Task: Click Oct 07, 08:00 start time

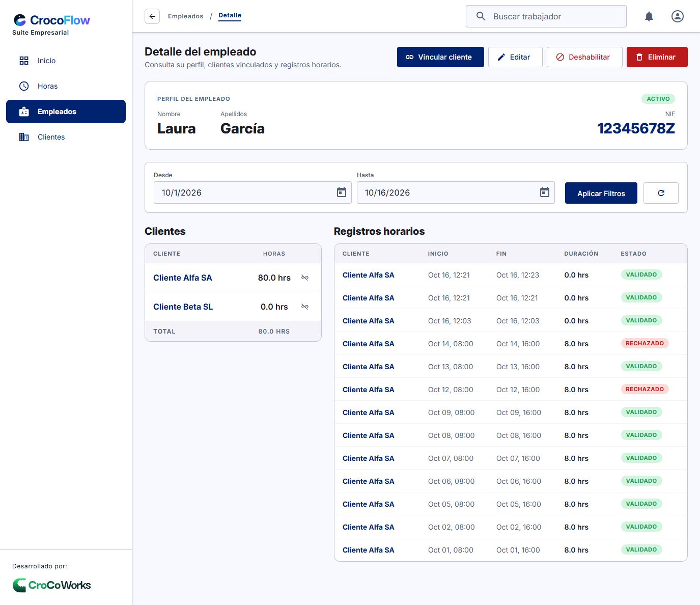Action: coord(451,458)
